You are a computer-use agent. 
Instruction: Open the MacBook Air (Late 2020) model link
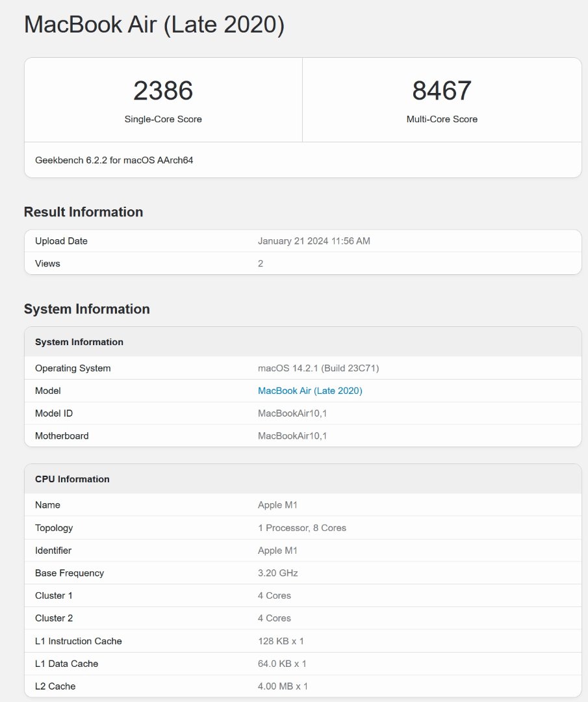pos(310,391)
